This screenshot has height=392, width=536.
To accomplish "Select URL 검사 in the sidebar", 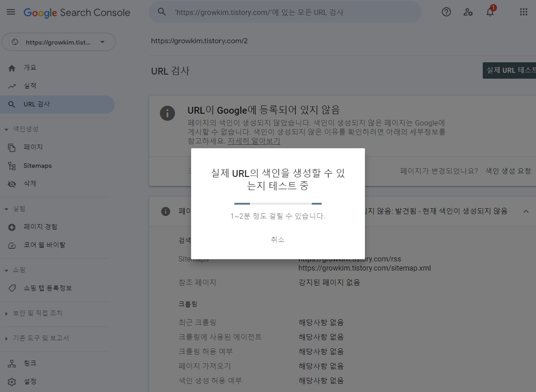I will (57, 104).
